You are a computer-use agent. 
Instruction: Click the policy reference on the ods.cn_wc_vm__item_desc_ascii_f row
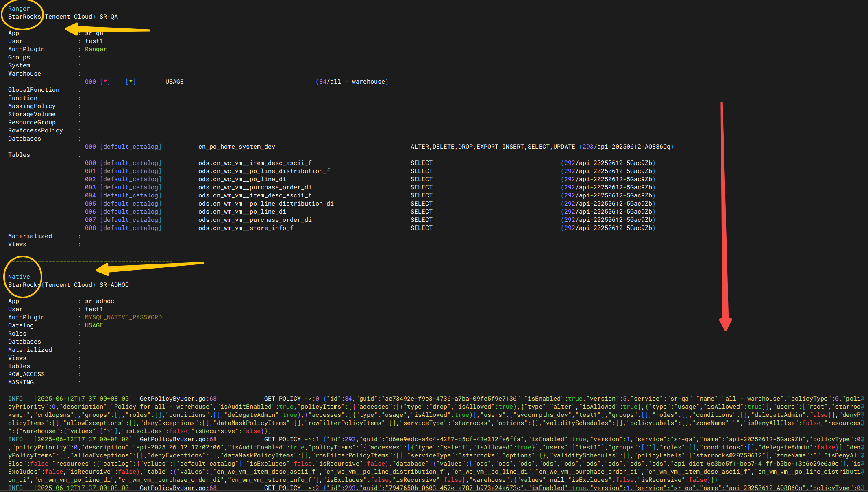coord(608,163)
